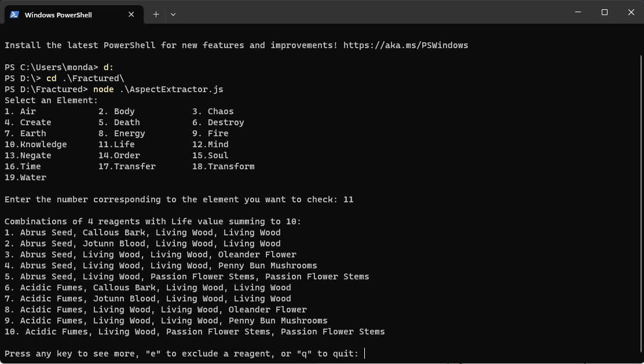Click the "18.Transform" element entry

pos(224,166)
